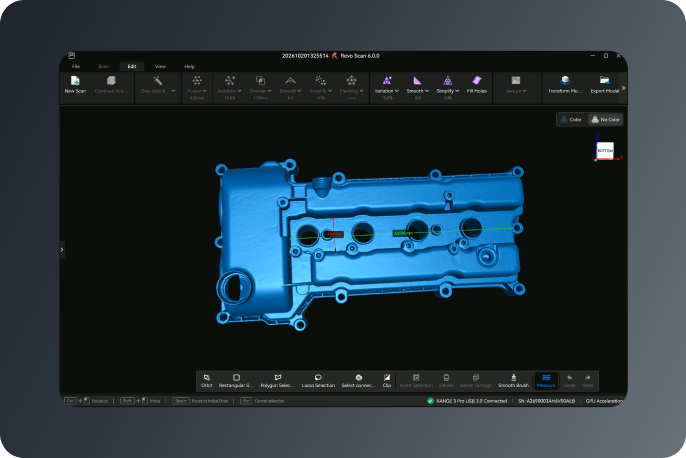
Task: Click the Reset to Initial Pose hint
Action: pyautogui.click(x=210, y=401)
